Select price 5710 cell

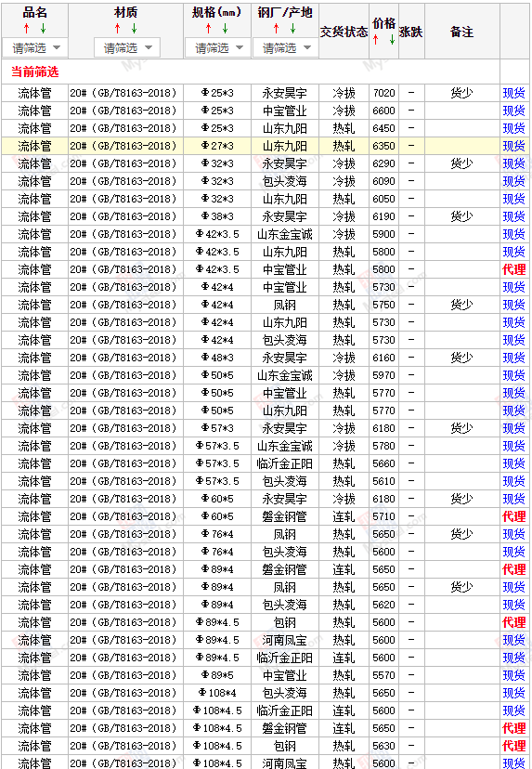pos(383,517)
